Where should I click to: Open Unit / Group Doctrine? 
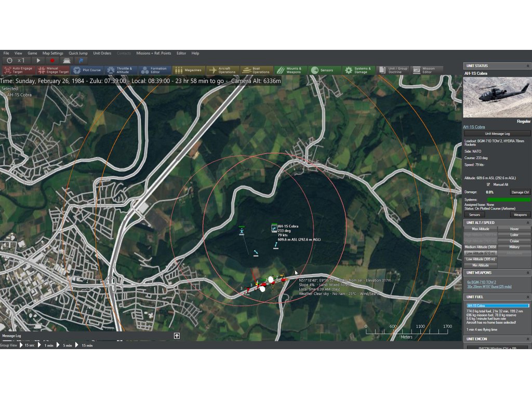point(393,70)
